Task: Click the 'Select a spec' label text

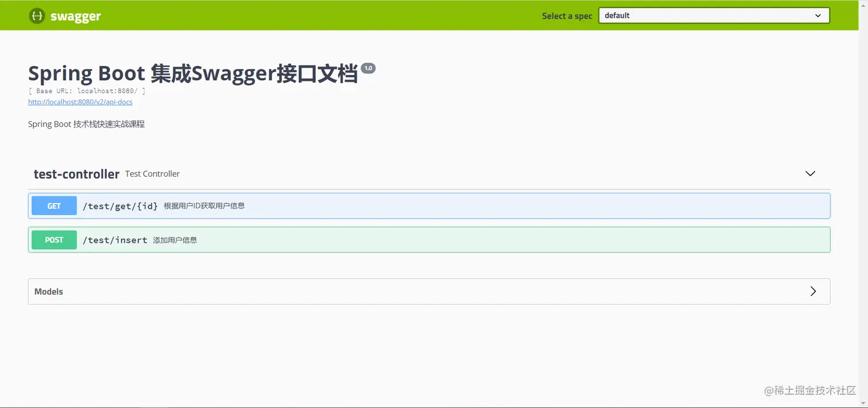Action: coord(567,15)
